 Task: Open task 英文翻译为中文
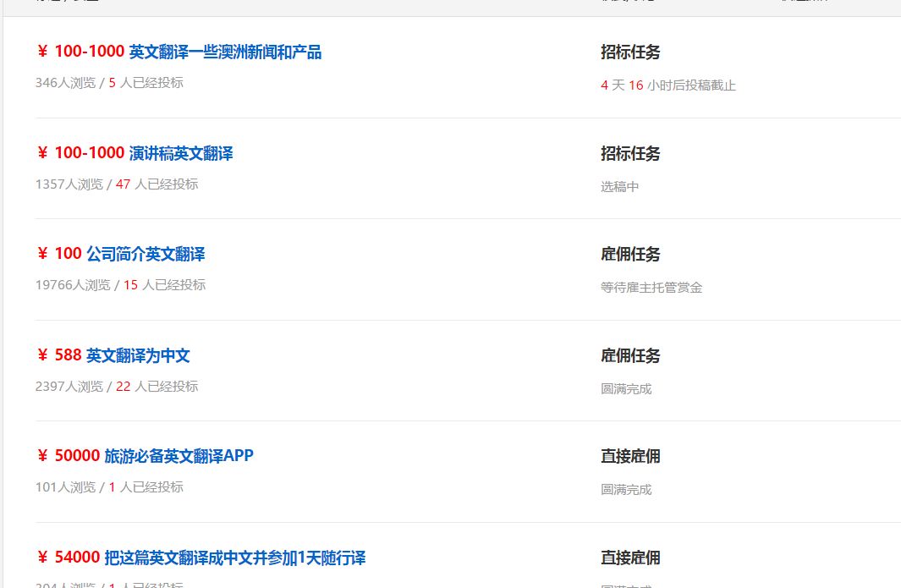tap(138, 355)
